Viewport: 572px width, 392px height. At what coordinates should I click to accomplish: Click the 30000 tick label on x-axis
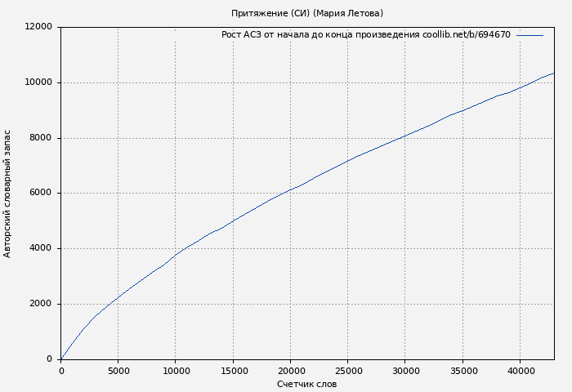(x=405, y=370)
